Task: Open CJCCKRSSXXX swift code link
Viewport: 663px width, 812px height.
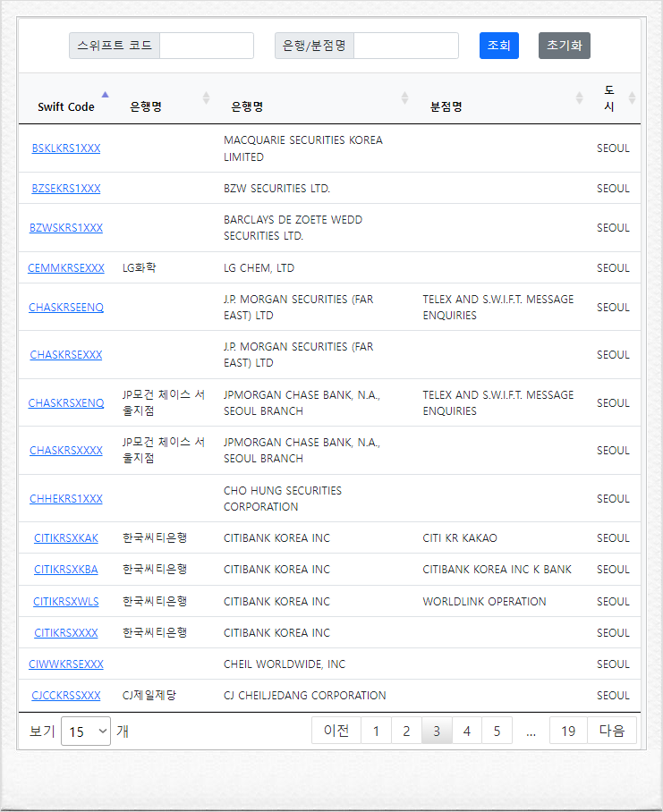Action: pyautogui.click(x=66, y=696)
